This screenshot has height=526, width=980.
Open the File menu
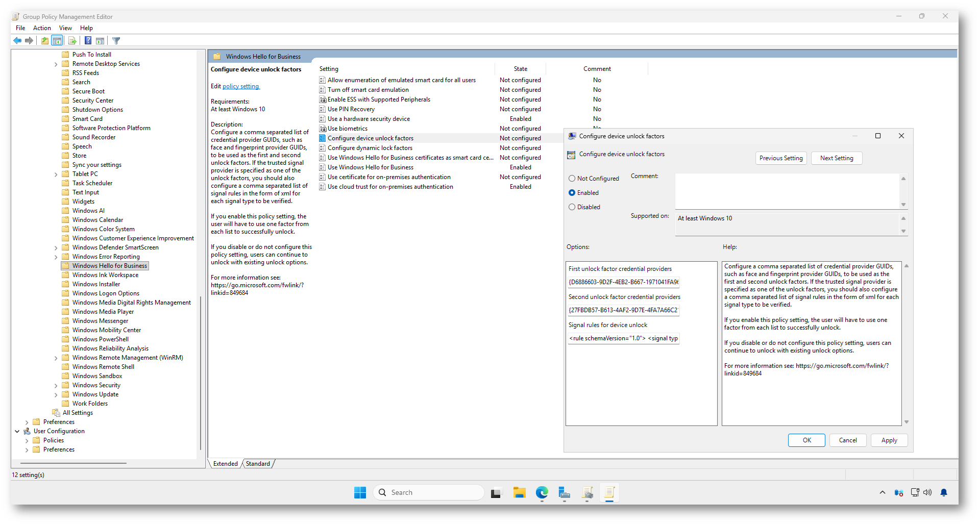(x=20, y=28)
